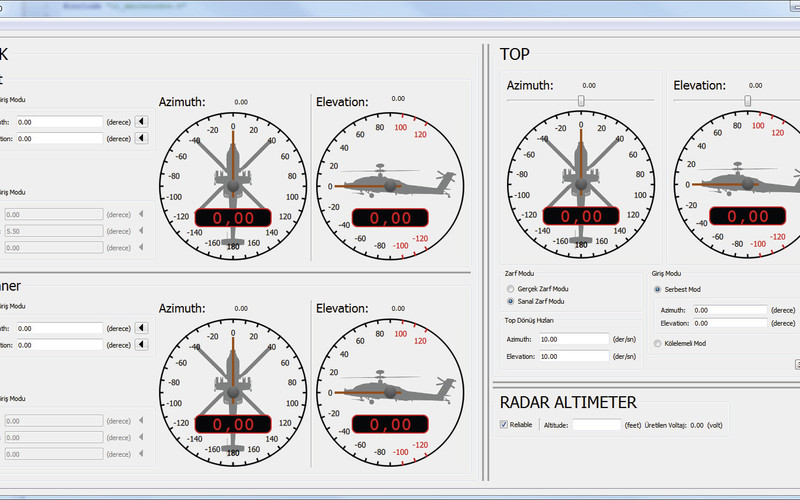Image resolution: width=800 pixels, height=500 pixels.
Task: Click the greyed arrow next to the 5.50 field
Action: click(x=141, y=231)
